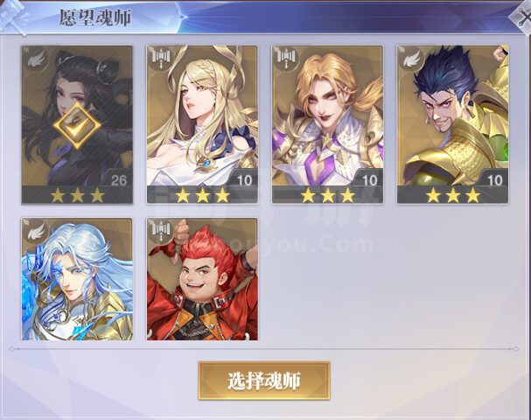Viewport: 531px width, 420px height.
Task: Click the wing icon on black-haired character card
Action: coord(36,59)
